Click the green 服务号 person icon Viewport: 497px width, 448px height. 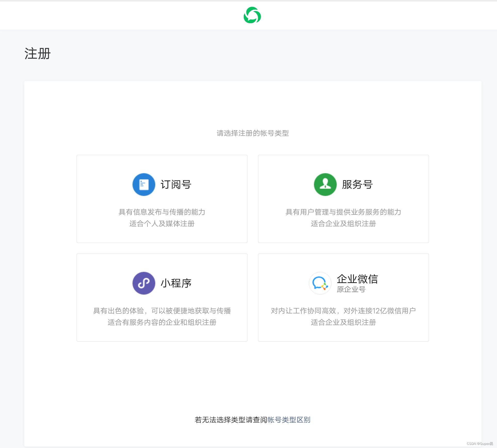[325, 185]
